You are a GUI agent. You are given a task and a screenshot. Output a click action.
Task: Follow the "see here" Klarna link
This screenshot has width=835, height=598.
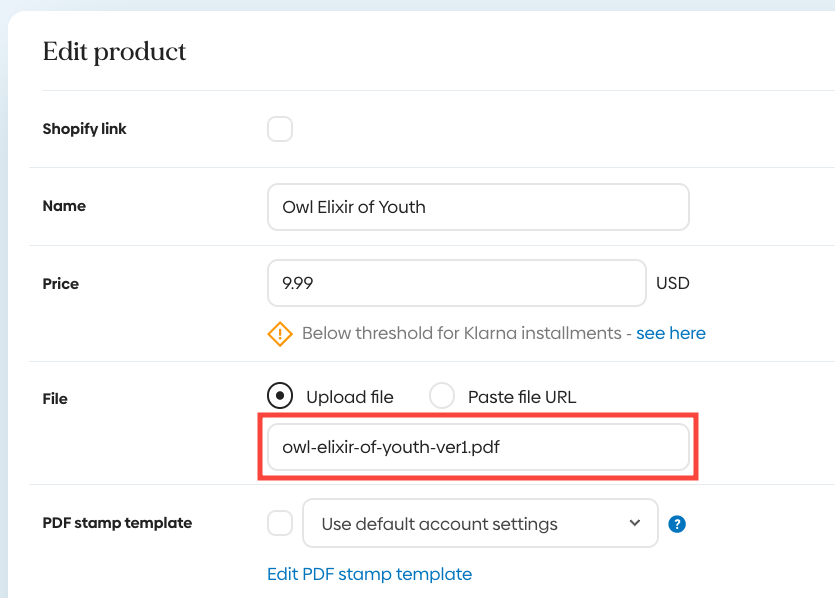pos(670,333)
